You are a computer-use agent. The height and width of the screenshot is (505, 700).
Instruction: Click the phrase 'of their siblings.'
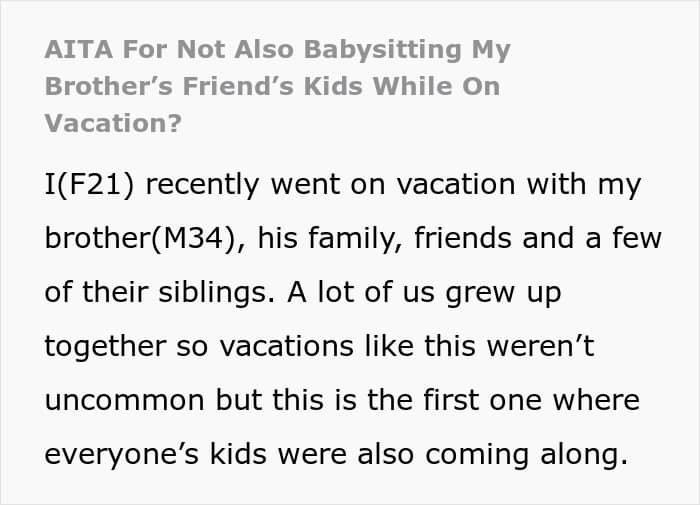(160, 292)
